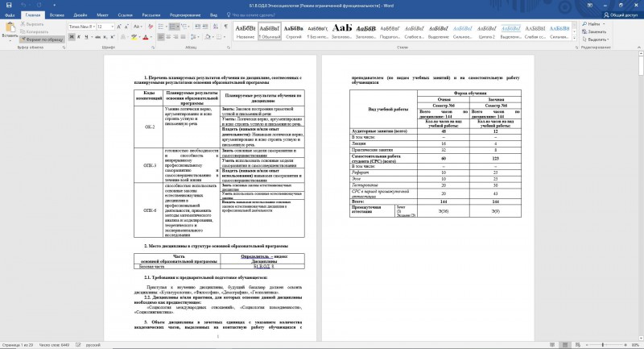
Task: Click the bulleted list icon
Action: 160,27
